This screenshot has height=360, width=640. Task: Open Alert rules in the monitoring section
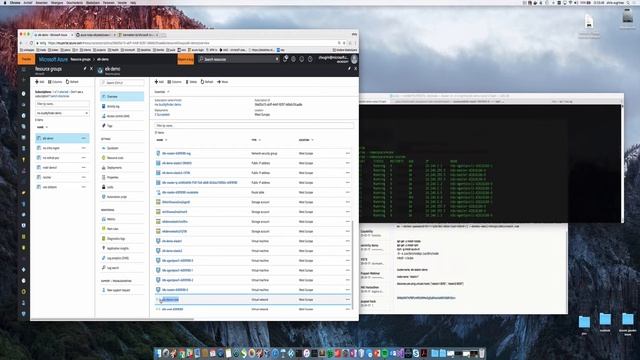(x=122, y=229)
